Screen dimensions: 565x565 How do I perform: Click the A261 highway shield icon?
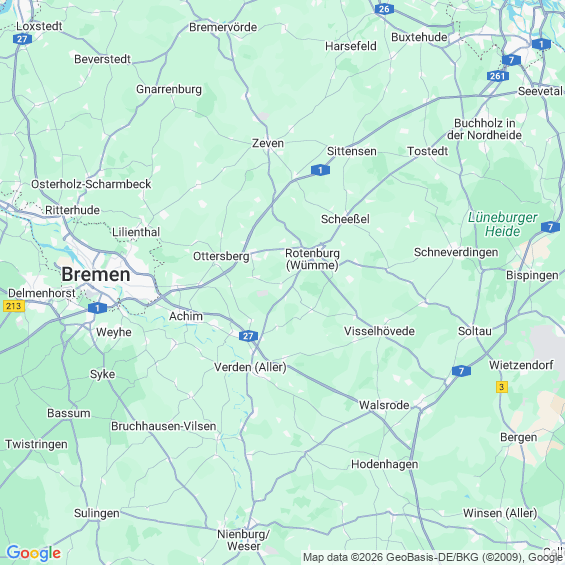[x=498, y=76]
